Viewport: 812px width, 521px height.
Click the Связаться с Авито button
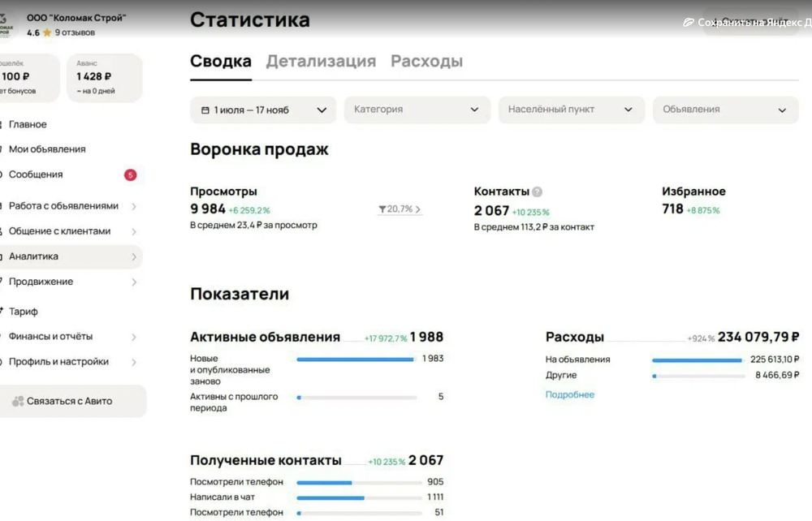pyautogui.click(x=72, y=401)
